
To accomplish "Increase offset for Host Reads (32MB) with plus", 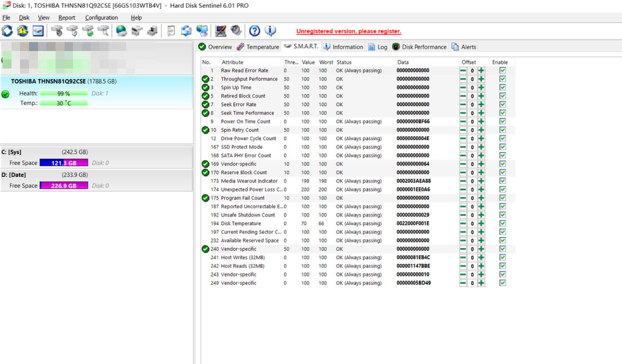I will click(481, 266).
